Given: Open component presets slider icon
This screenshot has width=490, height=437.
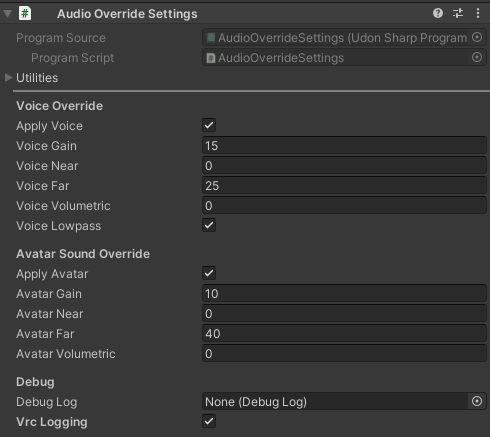Looking at the screenshot, I should point(458,13).
